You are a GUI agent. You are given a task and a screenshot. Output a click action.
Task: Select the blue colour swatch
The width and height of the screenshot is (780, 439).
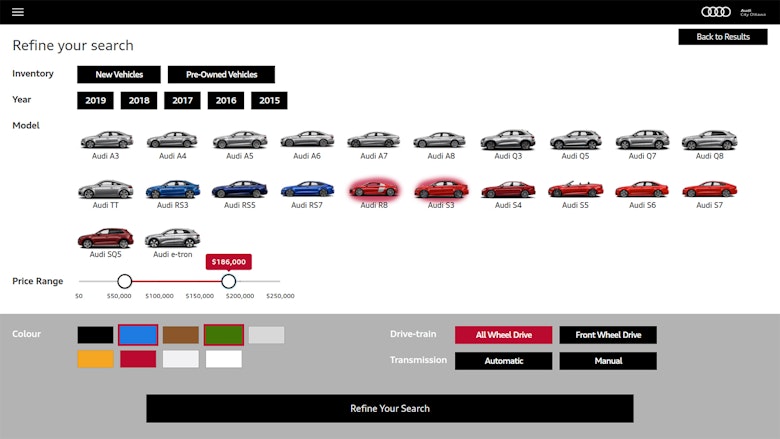coord(138,335)
